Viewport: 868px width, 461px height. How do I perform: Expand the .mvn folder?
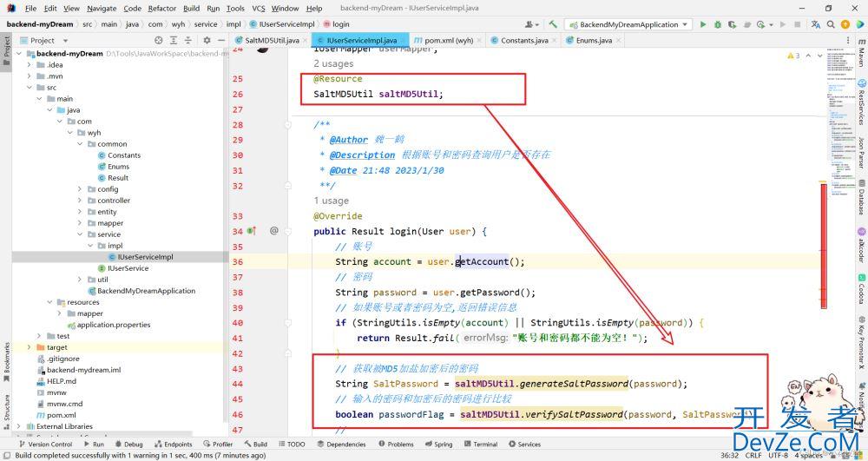coord(30,76)
